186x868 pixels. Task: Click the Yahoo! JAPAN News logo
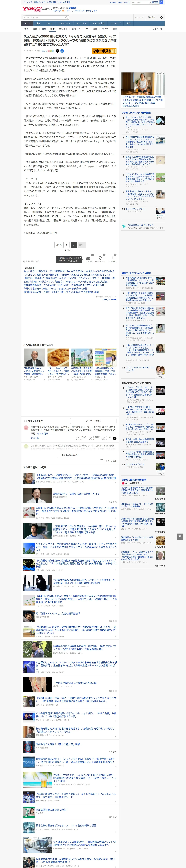coord(37,9)
